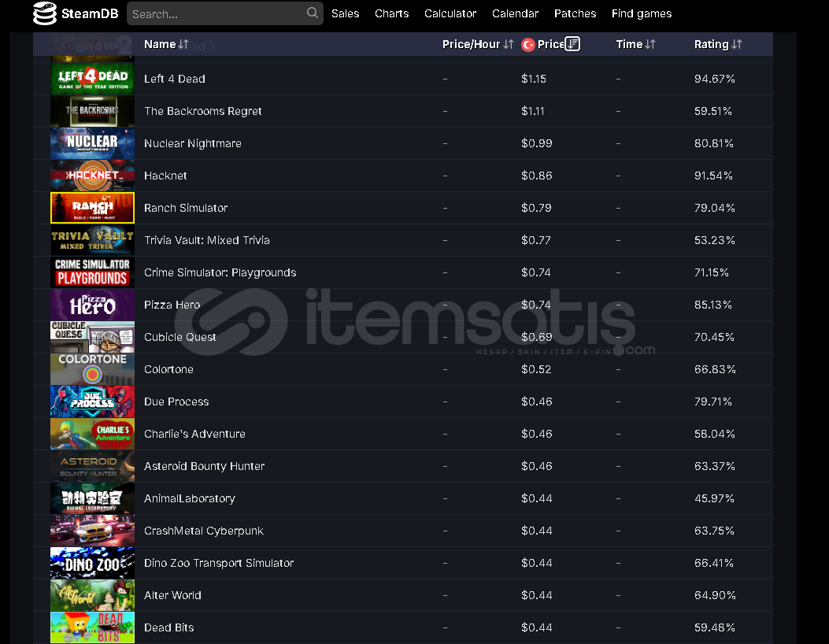Select Dead Bits rating 59.48%
Screen dimensions: 829x644
pos(715,627)
